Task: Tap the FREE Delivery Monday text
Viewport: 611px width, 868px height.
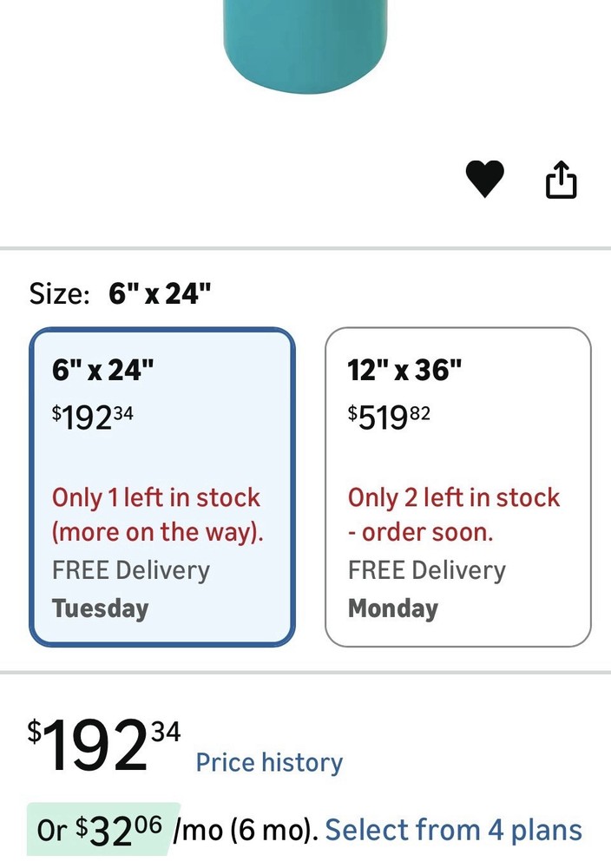Action: coord(426,589)
